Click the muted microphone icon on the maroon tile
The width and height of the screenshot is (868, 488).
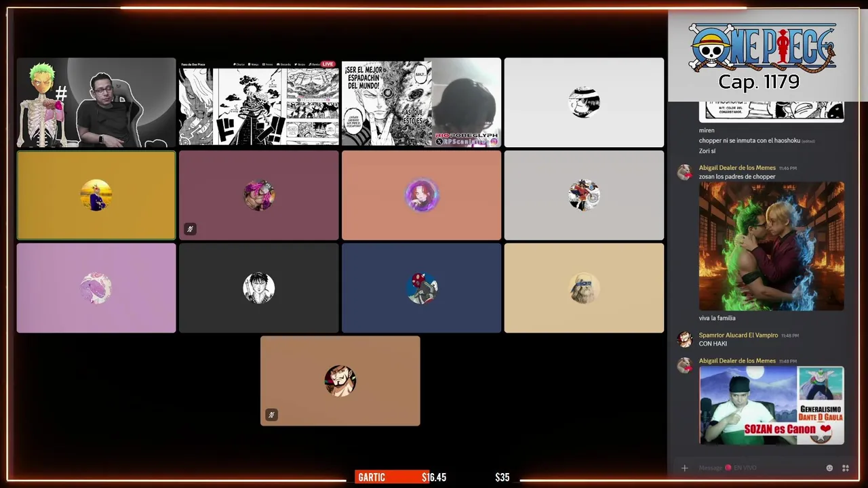tap(190, 229)
